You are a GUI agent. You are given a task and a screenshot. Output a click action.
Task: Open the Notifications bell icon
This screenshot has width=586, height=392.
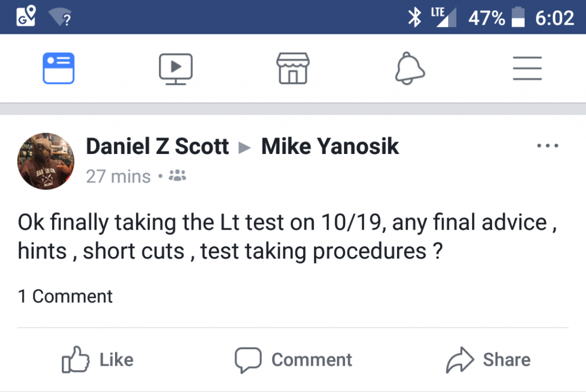(410, 69)
